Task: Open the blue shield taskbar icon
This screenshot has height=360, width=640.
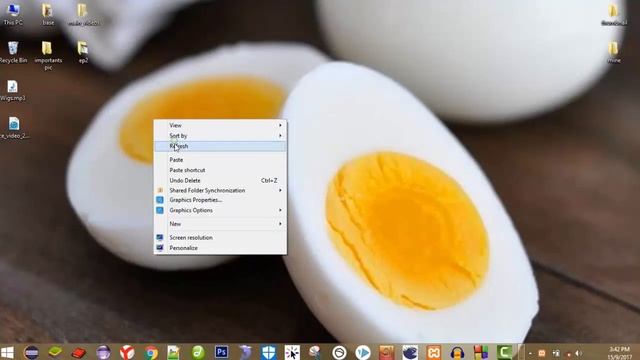Action: tap(269, 352)
